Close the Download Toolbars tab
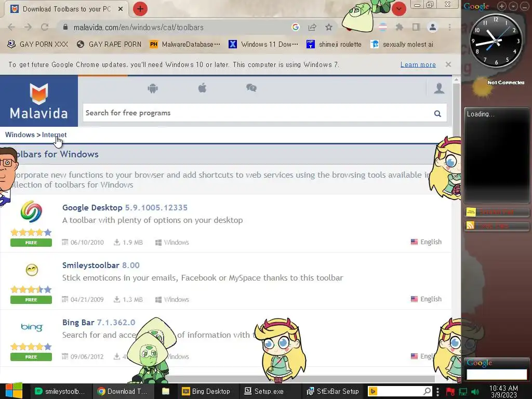The height and width of the screenshot is (399, 532). pos(121,9)
